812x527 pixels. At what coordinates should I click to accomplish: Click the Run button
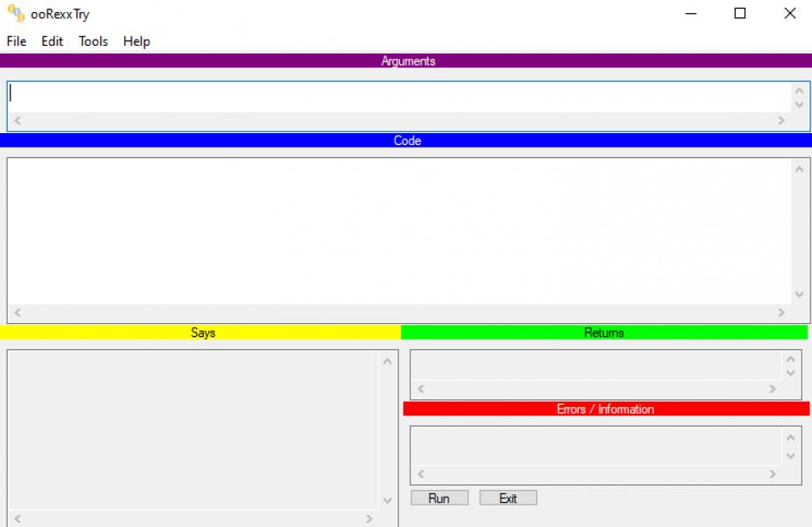coord(439,498)
